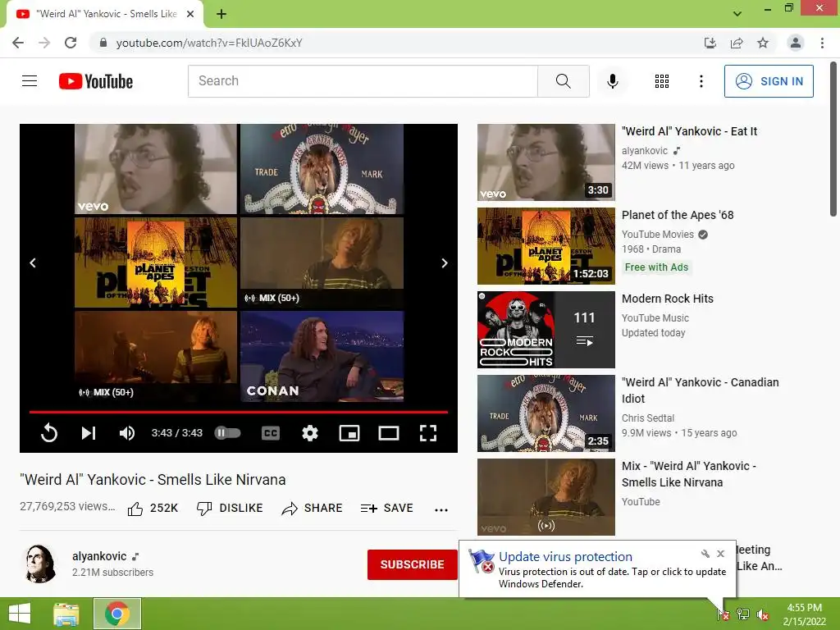This screenshot has width=840, height=630.
Task: Click the red video progress bar
Action: pos(239,412)
